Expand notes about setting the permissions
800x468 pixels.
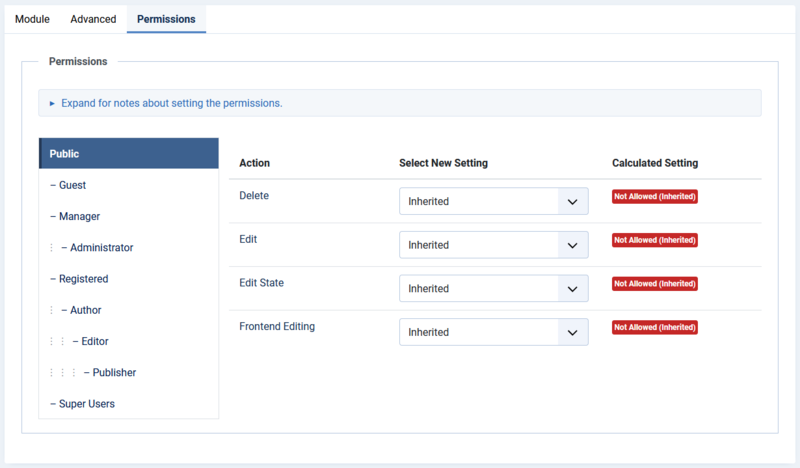400,103
